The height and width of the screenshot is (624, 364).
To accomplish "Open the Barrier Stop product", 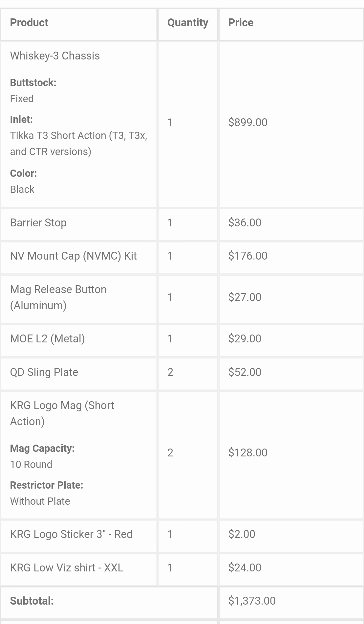I will pyautogui.click(x=38, y=223).
